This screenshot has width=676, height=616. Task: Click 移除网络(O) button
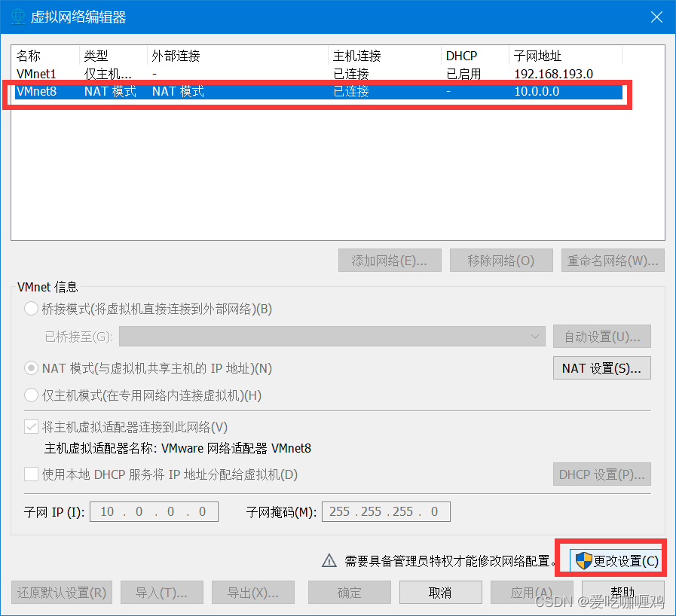[x=501, y=261]
